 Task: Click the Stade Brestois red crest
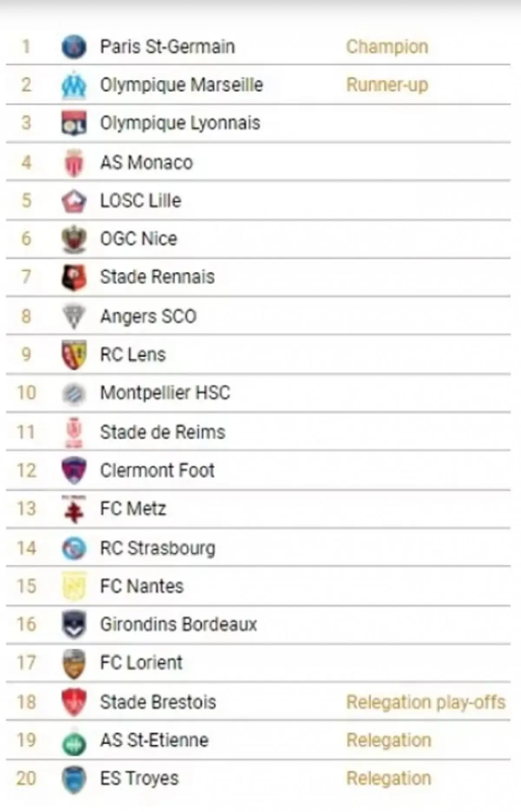(x=74, y=702)
